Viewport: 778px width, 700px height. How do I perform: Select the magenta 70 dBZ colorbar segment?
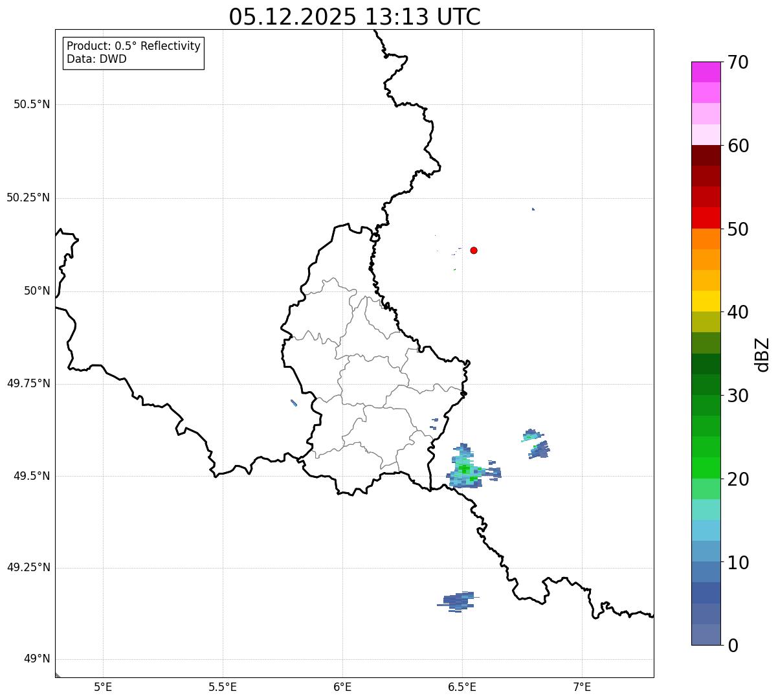tap(706, 72)
